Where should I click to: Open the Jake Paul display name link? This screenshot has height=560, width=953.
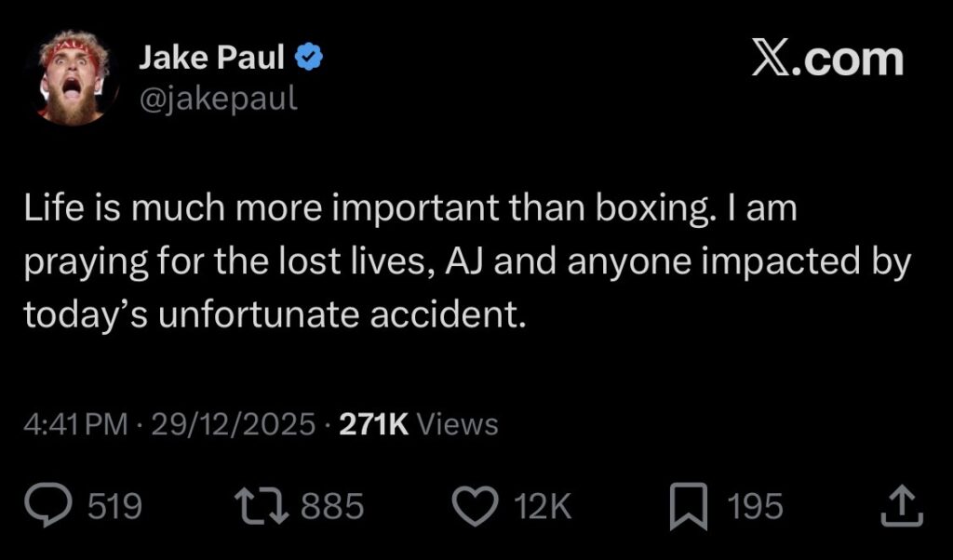tap(212, 60)
